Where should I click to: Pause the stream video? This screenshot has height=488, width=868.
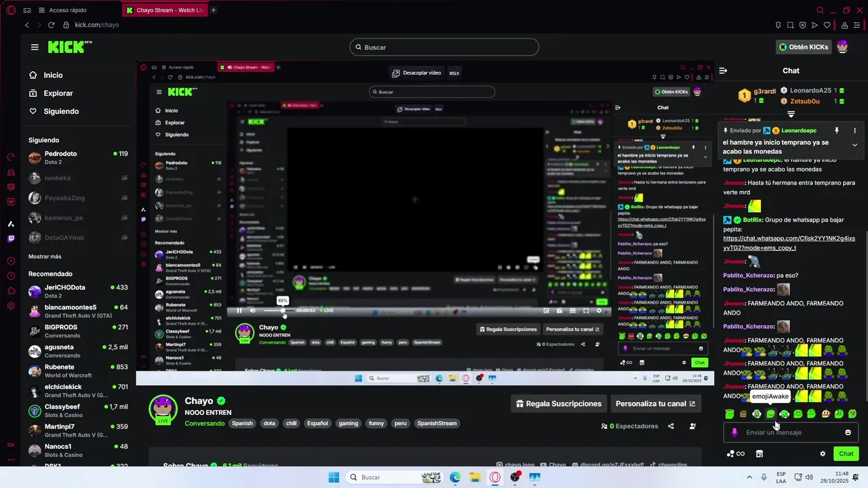tap(239, 310)
